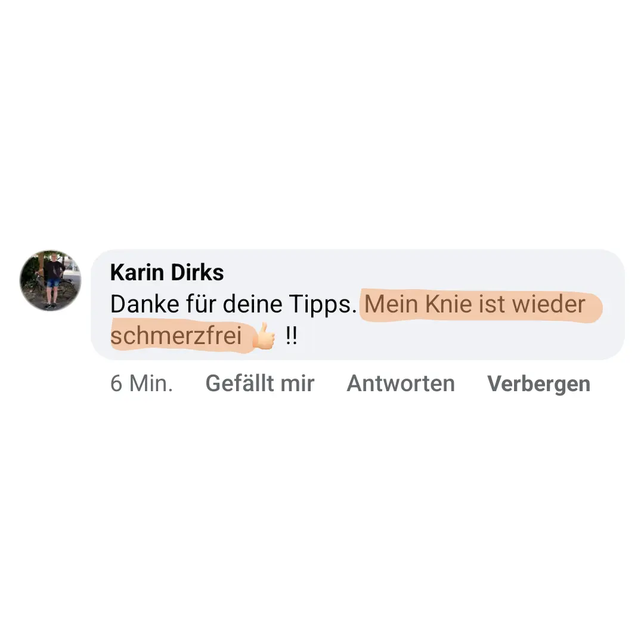Viewport: 644px width, 644px height.
Task: Click the sentence Danke für deine Tipps
Action: click(x=233, y=305)
